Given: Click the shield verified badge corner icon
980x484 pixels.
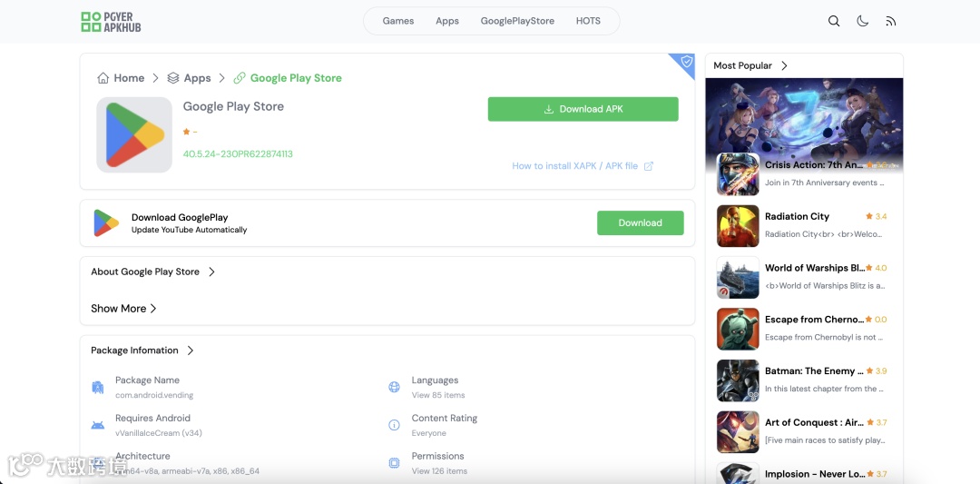Looking at the screenshot, I should click(686, 61).
